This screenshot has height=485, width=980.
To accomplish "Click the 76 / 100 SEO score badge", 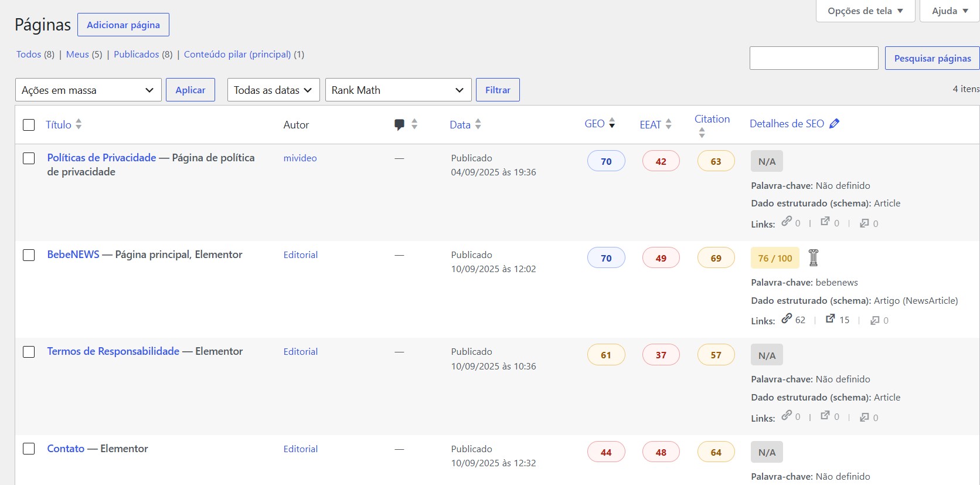I will (x=775, y=258).
